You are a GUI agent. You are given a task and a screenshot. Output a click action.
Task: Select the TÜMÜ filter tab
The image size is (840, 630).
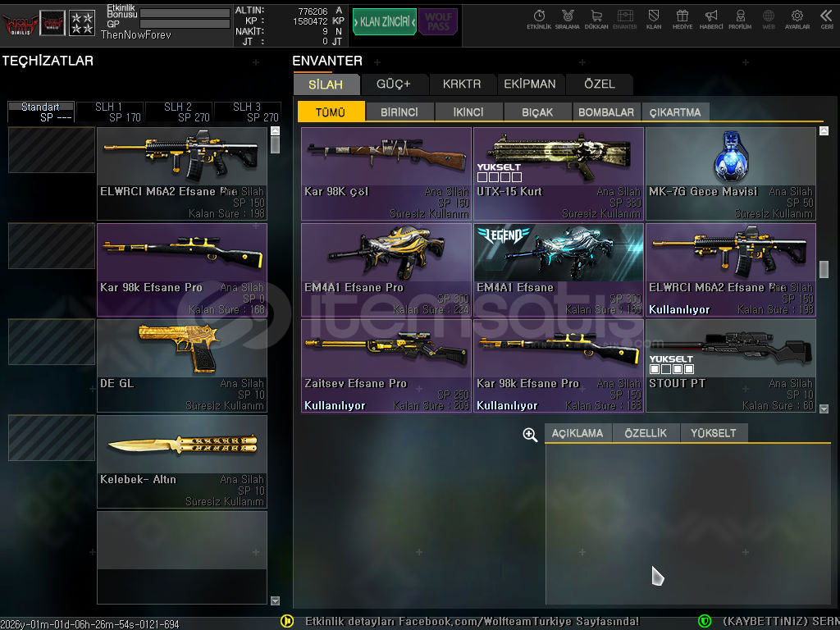click(x=331, y=112)
